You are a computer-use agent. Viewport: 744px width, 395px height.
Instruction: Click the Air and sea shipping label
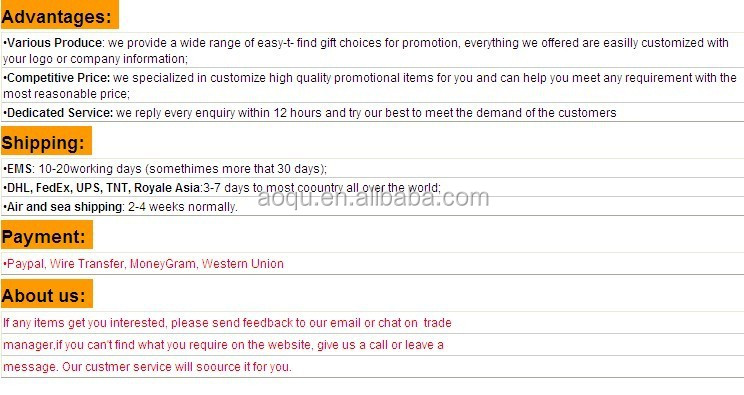pos(65,207)
